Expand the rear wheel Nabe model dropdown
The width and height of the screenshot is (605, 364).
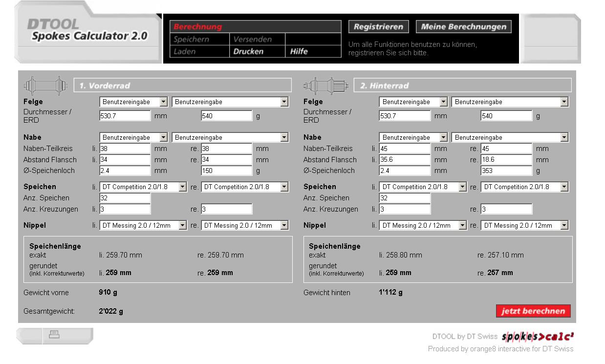click(510, 138)
